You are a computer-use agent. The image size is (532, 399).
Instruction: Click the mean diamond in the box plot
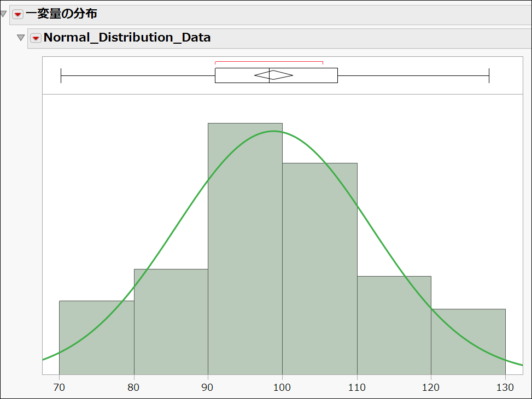[273, 75]
